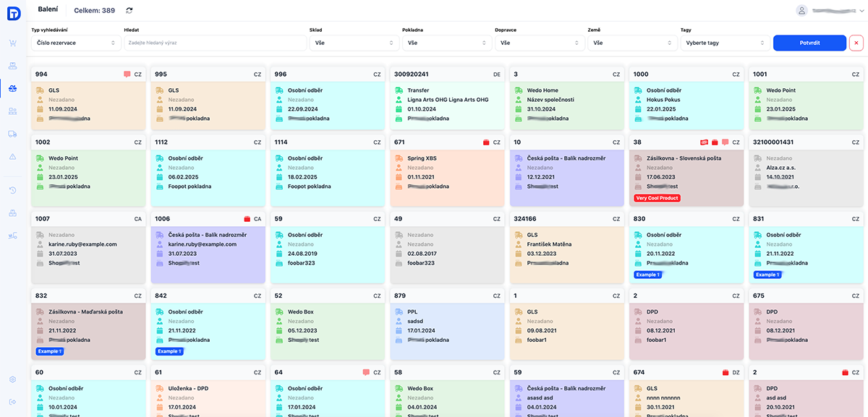Viewport: 868px width, 417px height.
Task: Click Wedo Box on order 52
Action: [x=302, y=312]
